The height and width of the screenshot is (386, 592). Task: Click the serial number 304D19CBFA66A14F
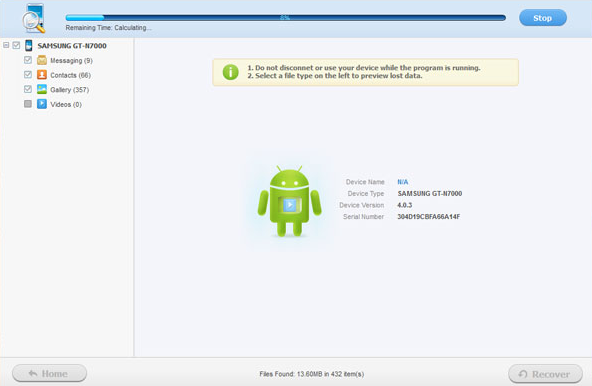pos(429,217)
